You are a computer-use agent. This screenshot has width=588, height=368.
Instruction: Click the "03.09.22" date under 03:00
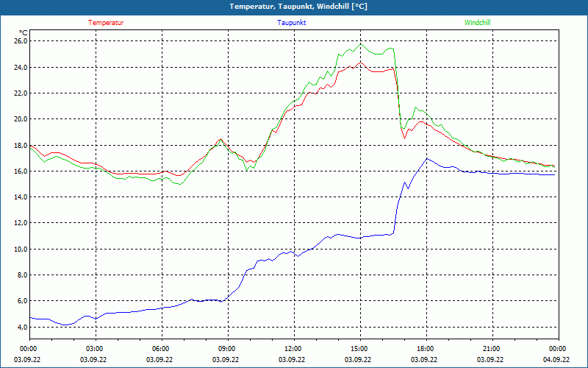coord(93,359)
